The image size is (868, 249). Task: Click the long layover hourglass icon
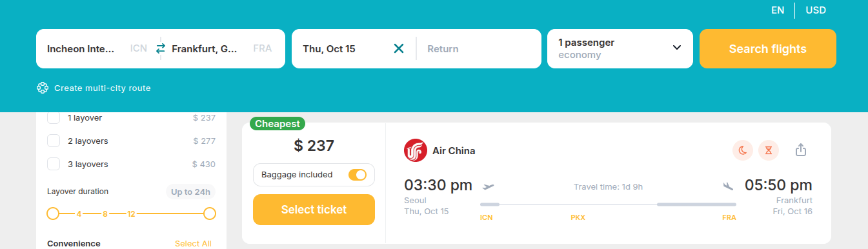769,150
